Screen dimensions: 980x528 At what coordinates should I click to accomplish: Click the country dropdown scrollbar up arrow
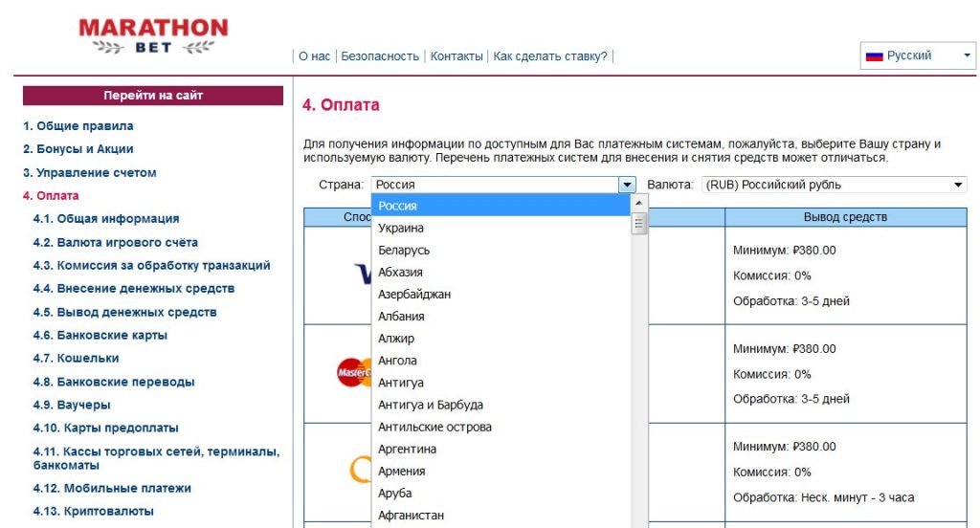[x=638, y=203]
